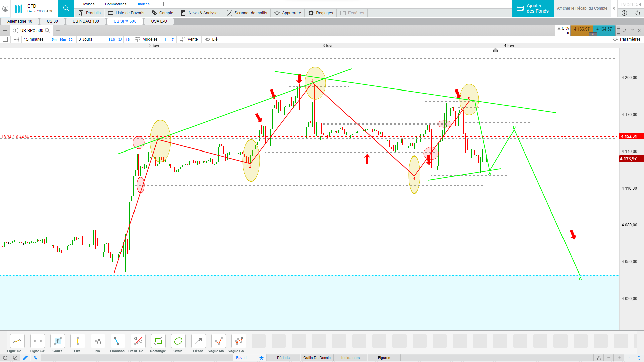
Task: Select the Fixe vertical line tool
Action: pos(77,341)
